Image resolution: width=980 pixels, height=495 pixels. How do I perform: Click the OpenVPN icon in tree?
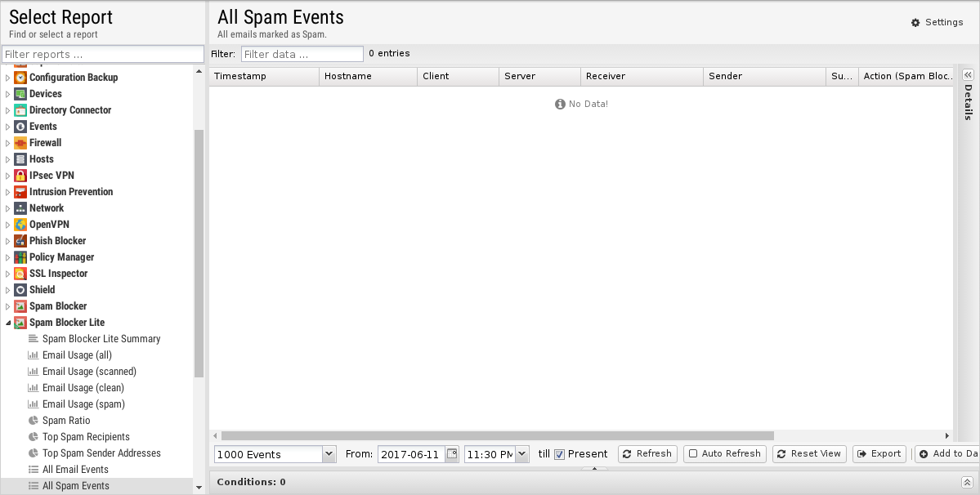tap(20, 225)
